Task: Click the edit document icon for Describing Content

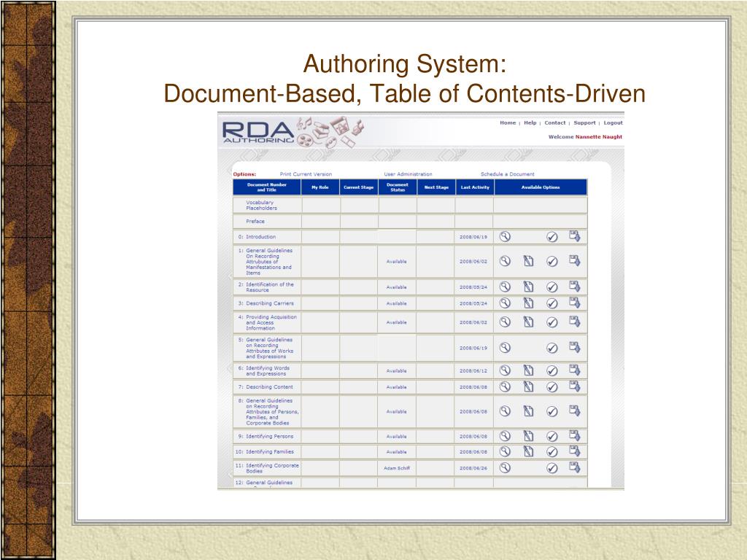Action: [x=528, y=386]
